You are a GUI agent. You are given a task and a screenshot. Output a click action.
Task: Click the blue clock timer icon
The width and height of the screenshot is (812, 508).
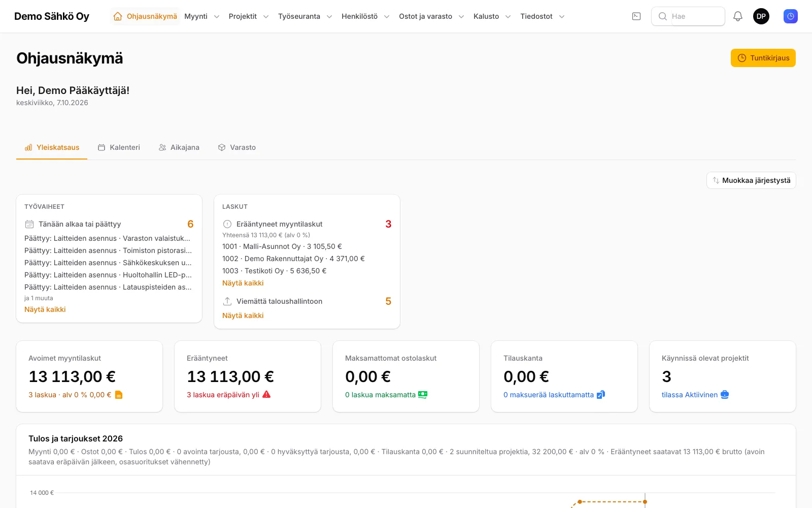pos(791,16)
